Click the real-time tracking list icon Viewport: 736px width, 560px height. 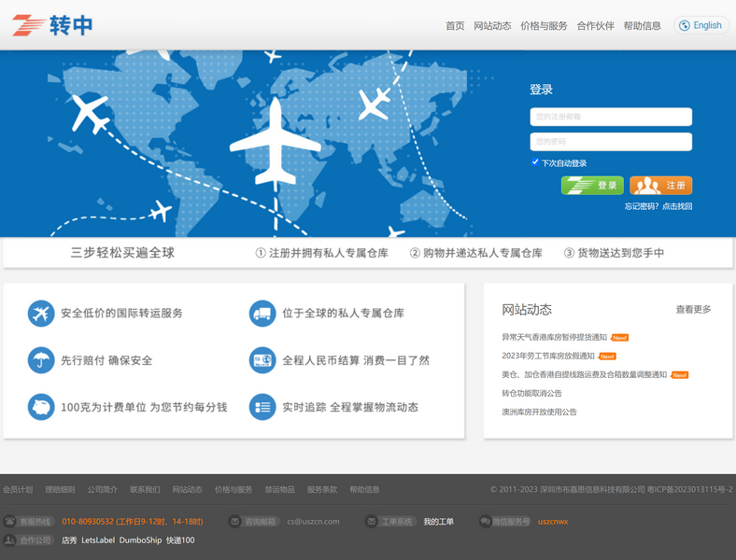pos(262,408)
